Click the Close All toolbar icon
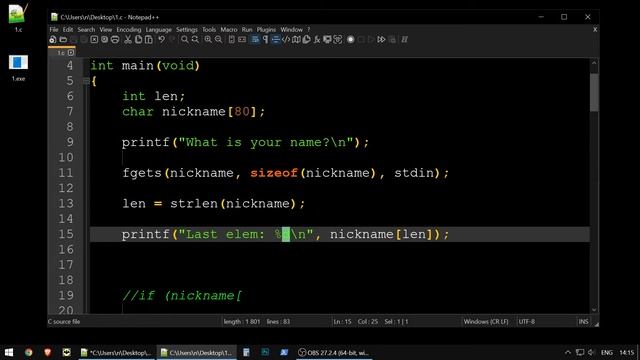Image resolution: width=640 pixels, height=360 pixels. tap(104, 40)
